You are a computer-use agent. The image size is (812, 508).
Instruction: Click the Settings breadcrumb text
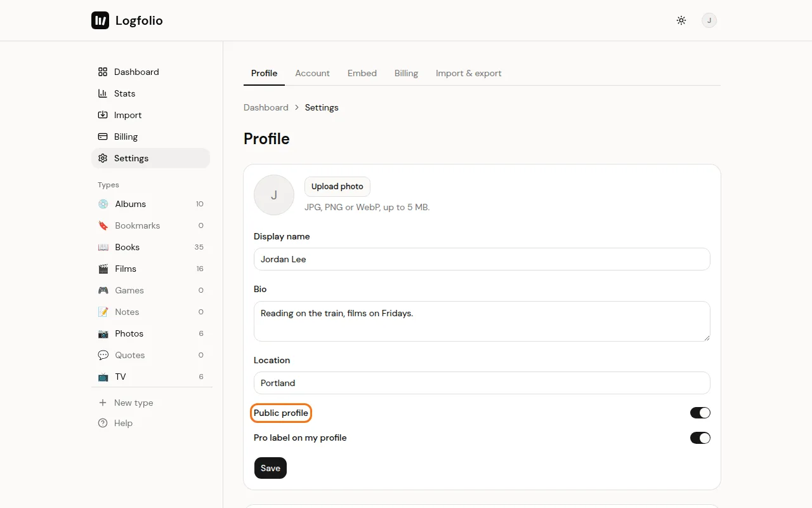coord(322,107)
